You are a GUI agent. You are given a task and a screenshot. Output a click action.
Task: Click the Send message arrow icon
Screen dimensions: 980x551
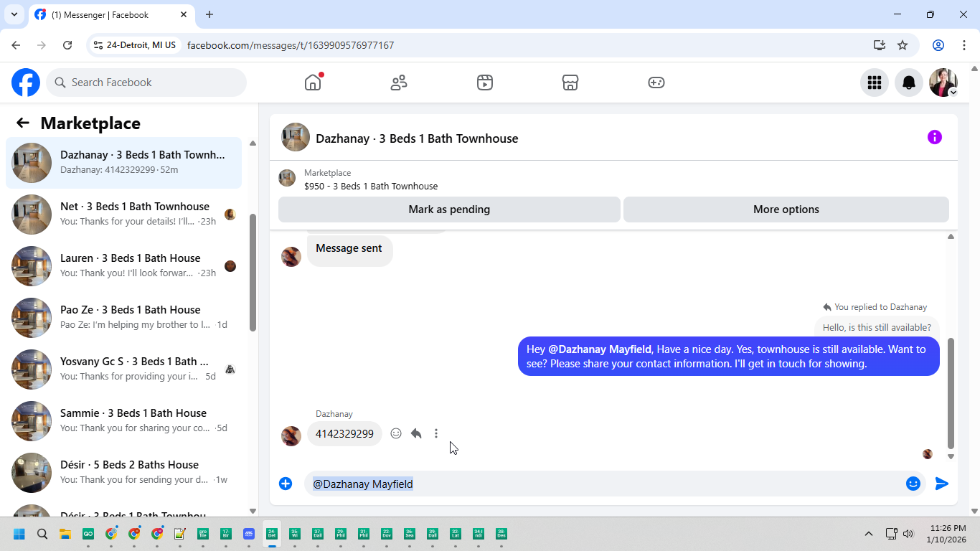click(x=942, y=484)
